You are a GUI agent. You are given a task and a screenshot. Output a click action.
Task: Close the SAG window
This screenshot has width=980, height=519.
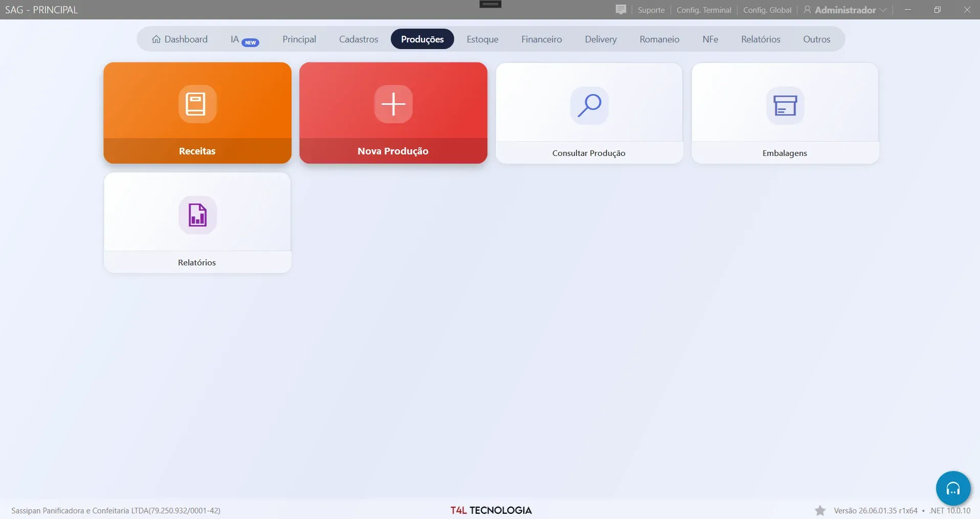967,10
